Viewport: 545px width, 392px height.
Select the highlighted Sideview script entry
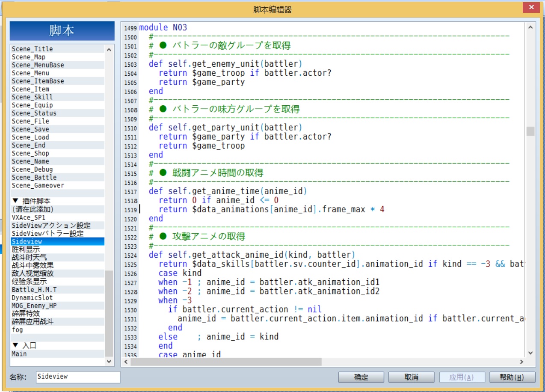coord(57,242)
